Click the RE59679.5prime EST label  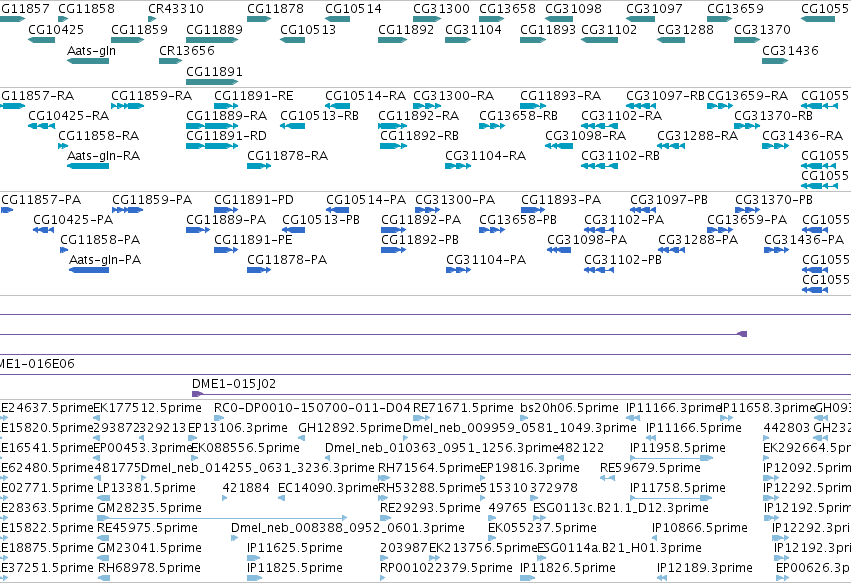click(x=650, y=468)
